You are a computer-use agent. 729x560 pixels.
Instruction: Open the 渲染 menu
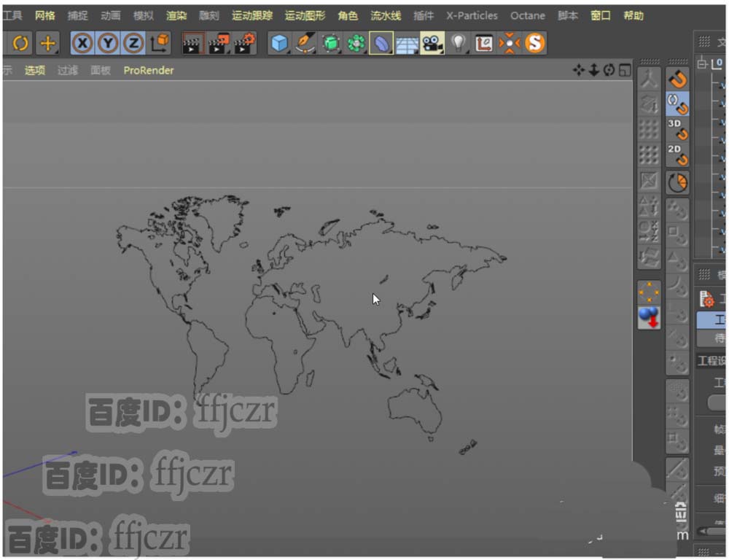pyautogui.click(x=176, y=15)
